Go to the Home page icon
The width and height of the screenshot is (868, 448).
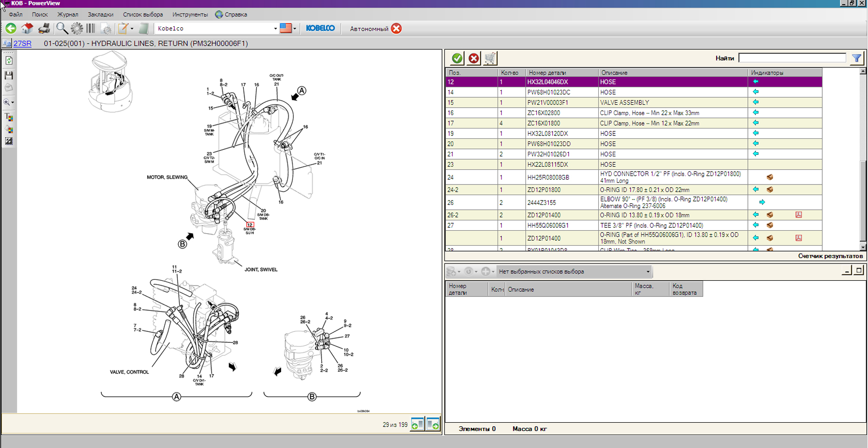(27, 28)
